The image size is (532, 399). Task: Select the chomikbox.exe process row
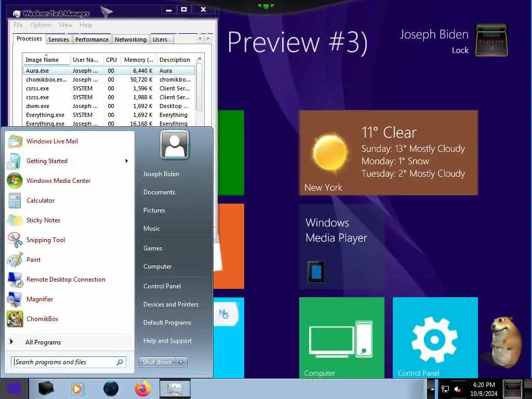pos(109,79)
